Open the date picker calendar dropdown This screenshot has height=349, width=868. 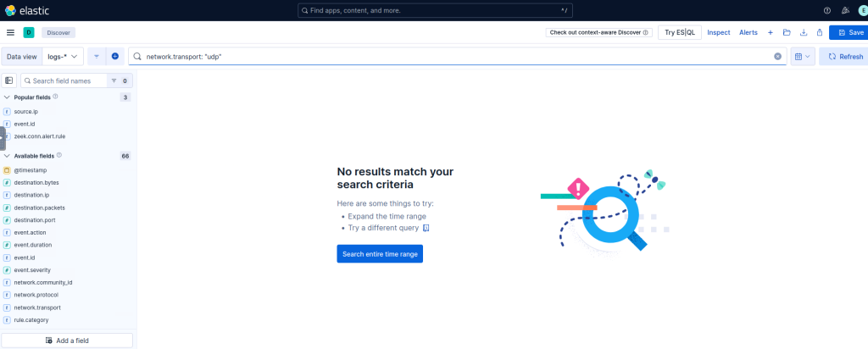(x=802, y=56)
